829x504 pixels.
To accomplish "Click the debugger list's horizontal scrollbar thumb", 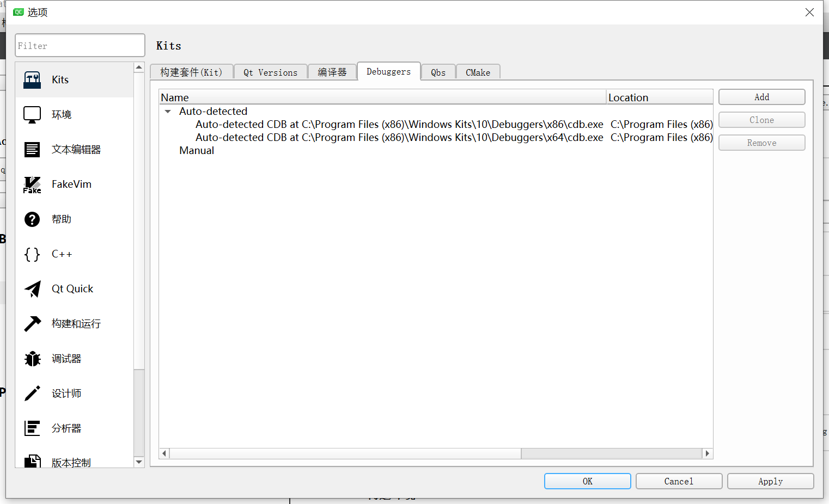I will tap(345, 453).
